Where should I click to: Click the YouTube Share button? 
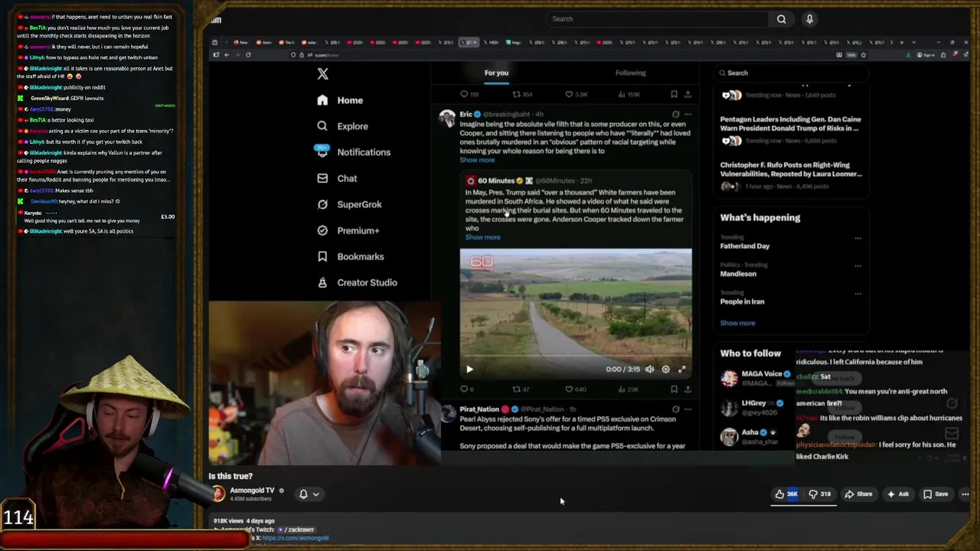tap(858, 494)
